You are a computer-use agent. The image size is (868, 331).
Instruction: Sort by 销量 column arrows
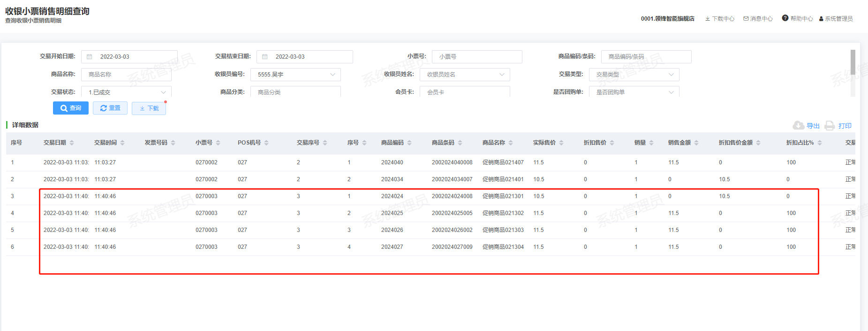coord(651,143)
